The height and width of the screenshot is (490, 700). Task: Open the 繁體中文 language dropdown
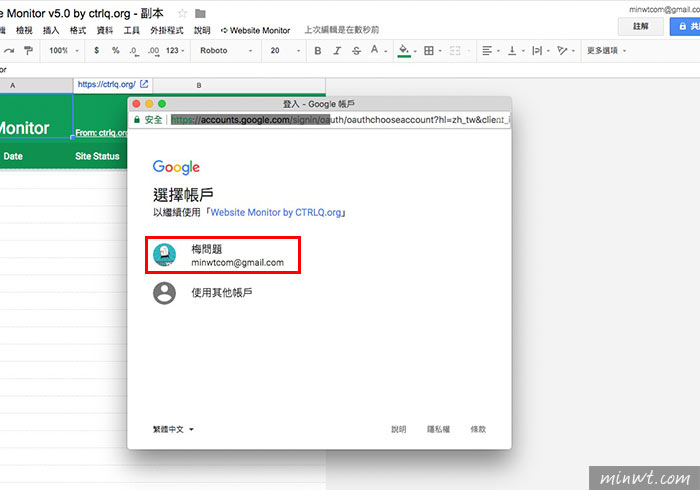tap(173, 429)
